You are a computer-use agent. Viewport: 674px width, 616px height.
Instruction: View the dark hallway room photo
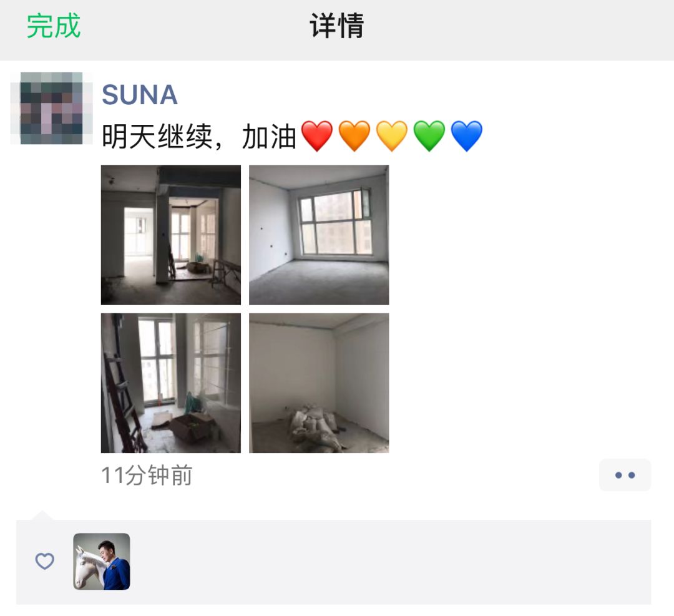click(171, 235)
